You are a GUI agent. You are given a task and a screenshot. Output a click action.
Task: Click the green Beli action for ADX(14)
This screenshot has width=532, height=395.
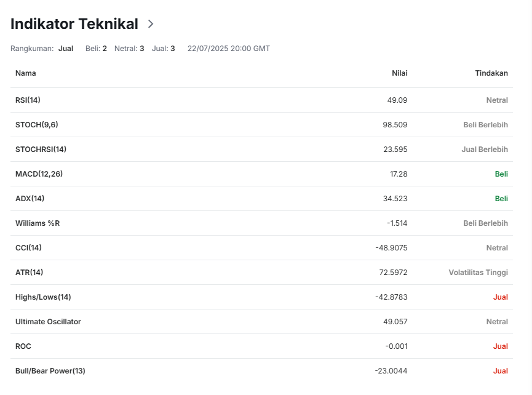[x=501, y=199]
